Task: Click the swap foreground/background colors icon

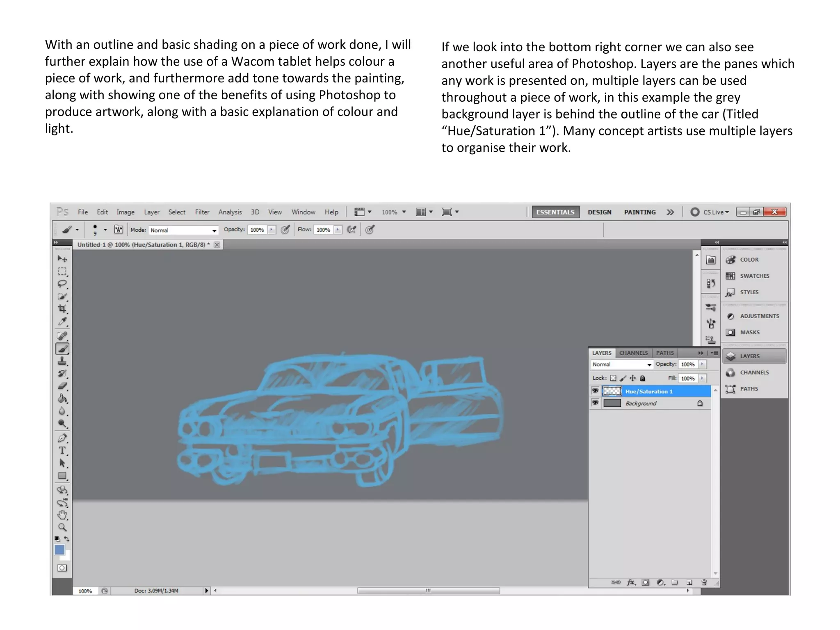Action: point(67,539)
